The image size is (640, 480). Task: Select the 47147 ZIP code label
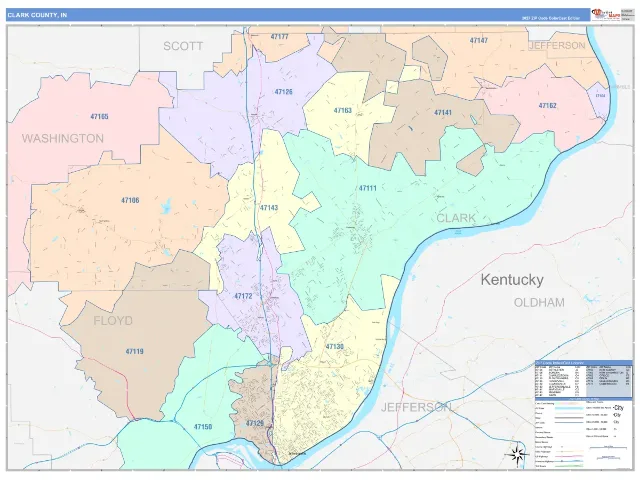(x=478, y=40)
